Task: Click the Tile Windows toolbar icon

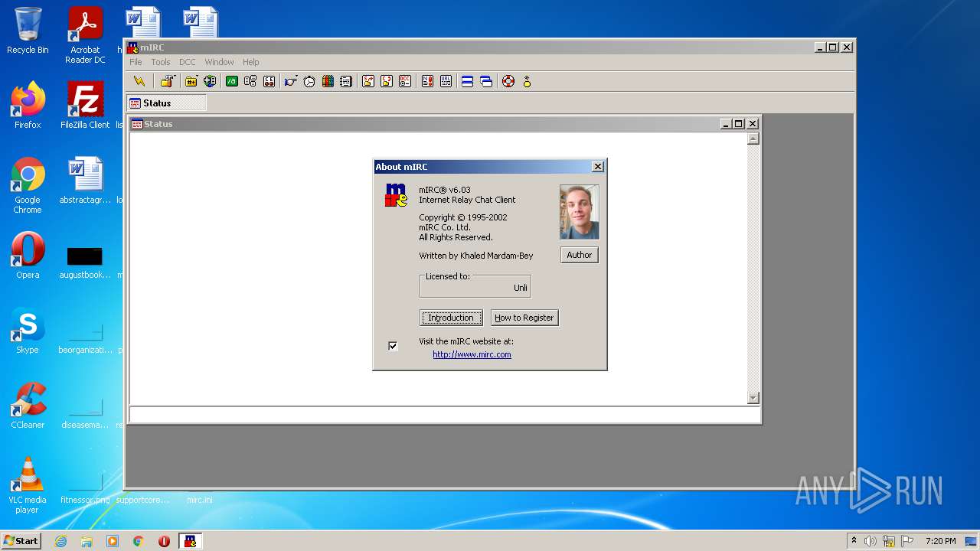Action: coord(467,81)
